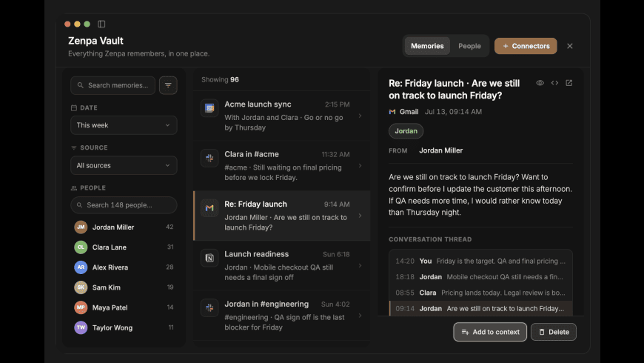Select the Jordan in #engineering memory
This screenshot has width=644, height=363.
click(x=282, y=316)
